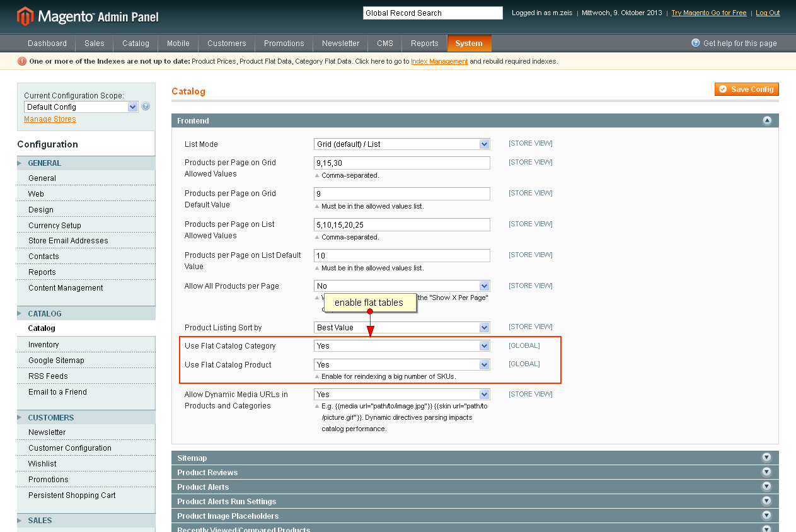Collapse the Frontend section header
Viewport: 796px width, 532px height.
[475, 120]
